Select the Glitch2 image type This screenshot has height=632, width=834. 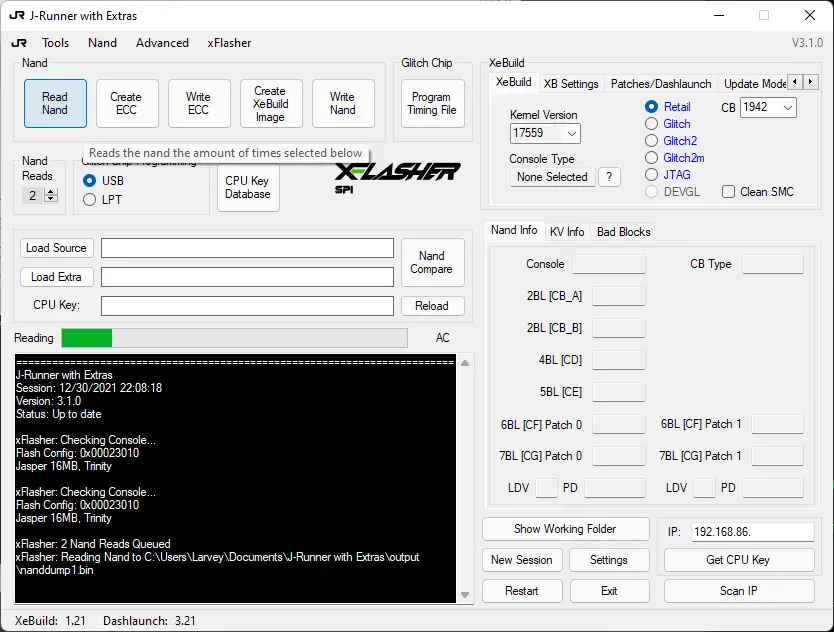coord(671,141)
